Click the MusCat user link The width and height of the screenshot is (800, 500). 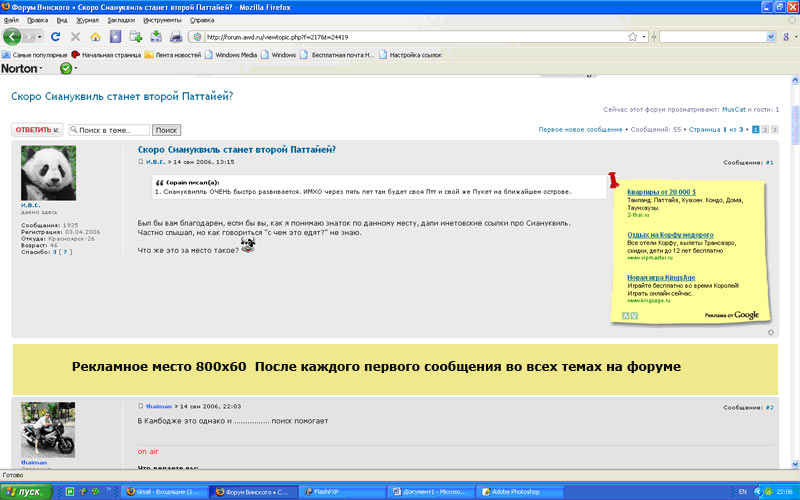733,109
